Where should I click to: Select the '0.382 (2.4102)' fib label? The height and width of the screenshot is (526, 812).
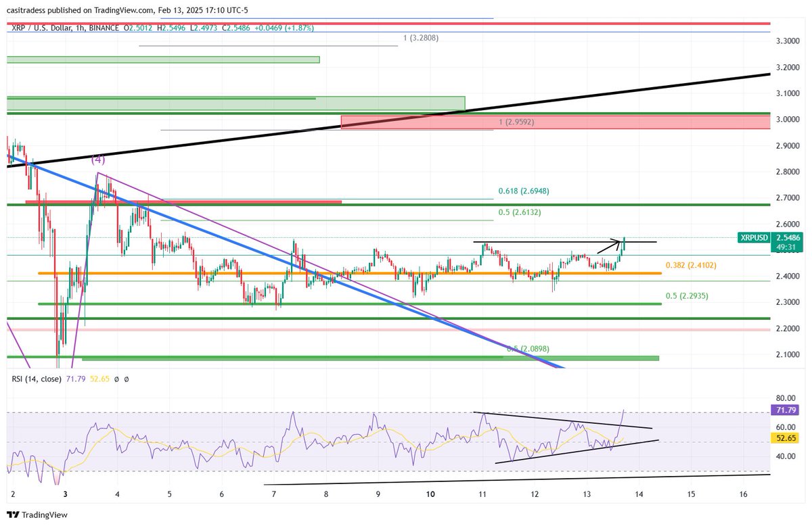[692, 266]
